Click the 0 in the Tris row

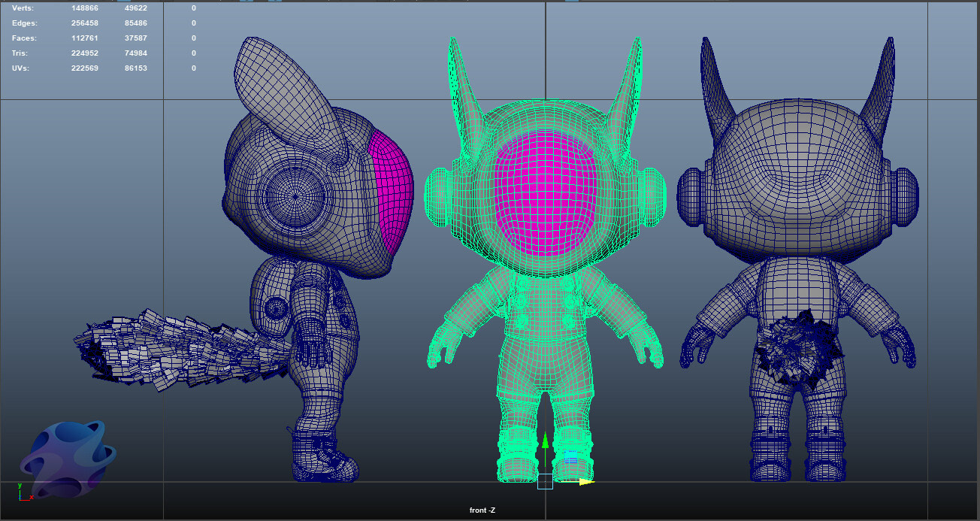(193, 53)
